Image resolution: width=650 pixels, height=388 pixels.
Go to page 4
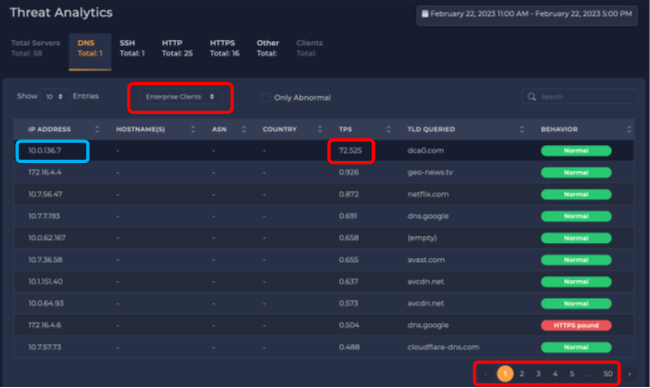pyautogui.click(x=555, y=374)
